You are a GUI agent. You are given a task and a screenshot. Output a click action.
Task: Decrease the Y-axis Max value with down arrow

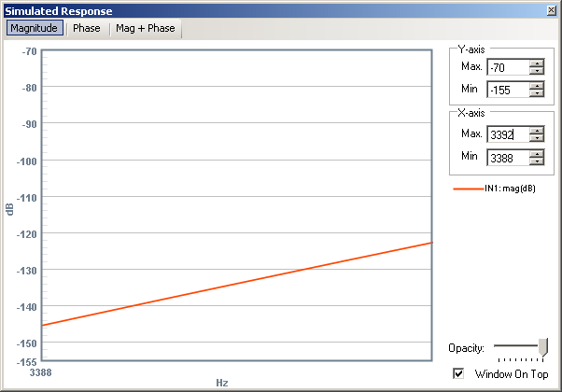pos(537,71)
